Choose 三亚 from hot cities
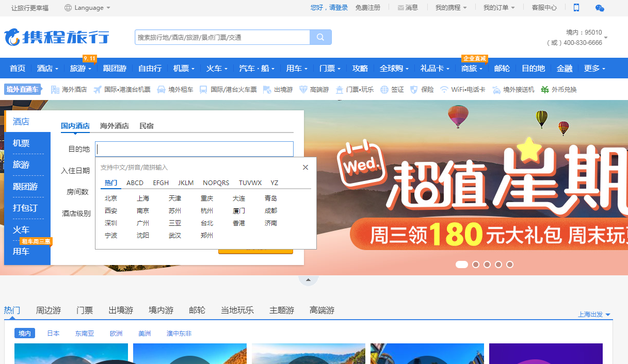This screenshot has height=364, width=628. 175,223
